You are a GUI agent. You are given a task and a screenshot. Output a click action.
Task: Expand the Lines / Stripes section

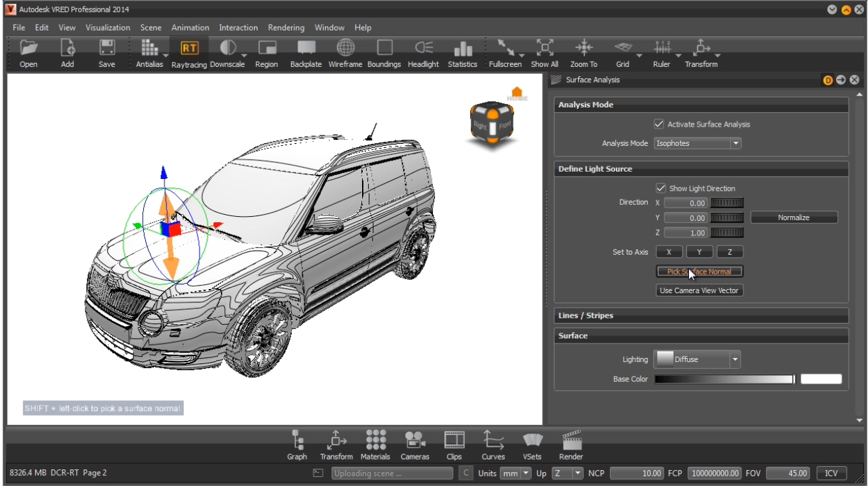coord(702,316)
